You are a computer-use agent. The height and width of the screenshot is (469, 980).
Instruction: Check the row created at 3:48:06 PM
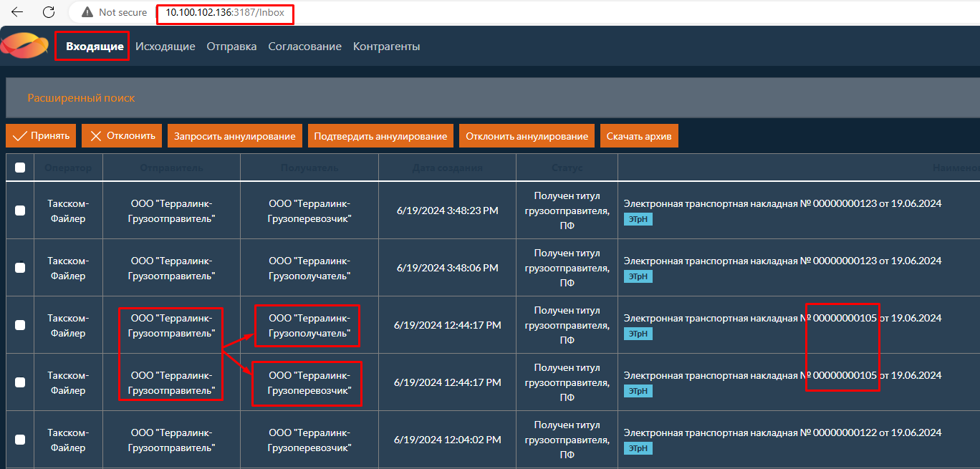click(x=20, y=268)
